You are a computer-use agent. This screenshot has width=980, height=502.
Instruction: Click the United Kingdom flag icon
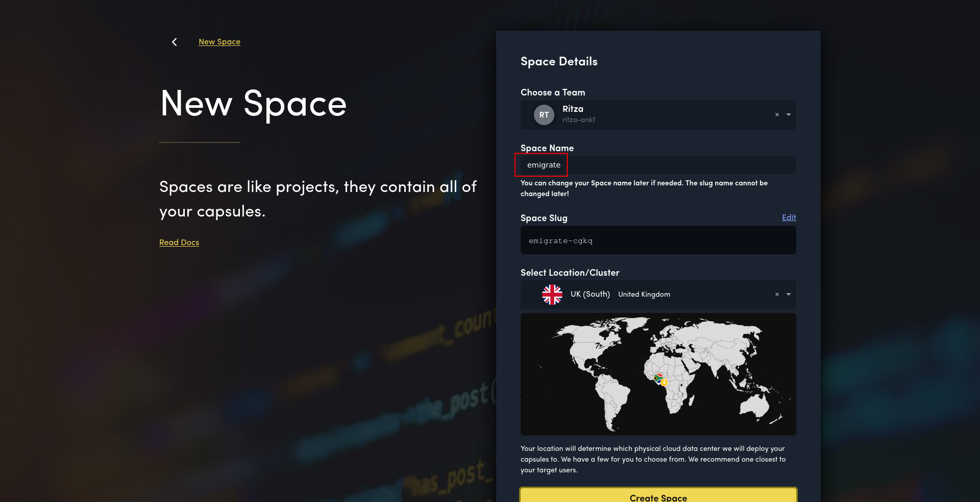[552, 294]
